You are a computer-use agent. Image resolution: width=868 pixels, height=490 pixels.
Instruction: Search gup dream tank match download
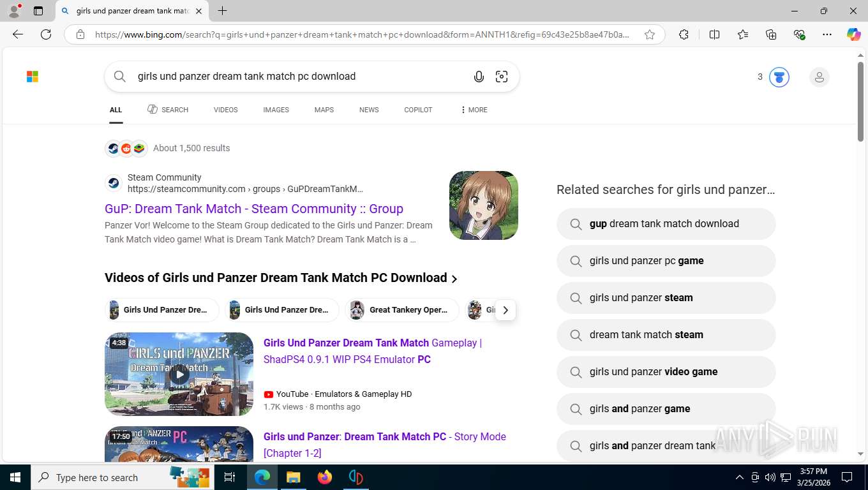[666, 224]
